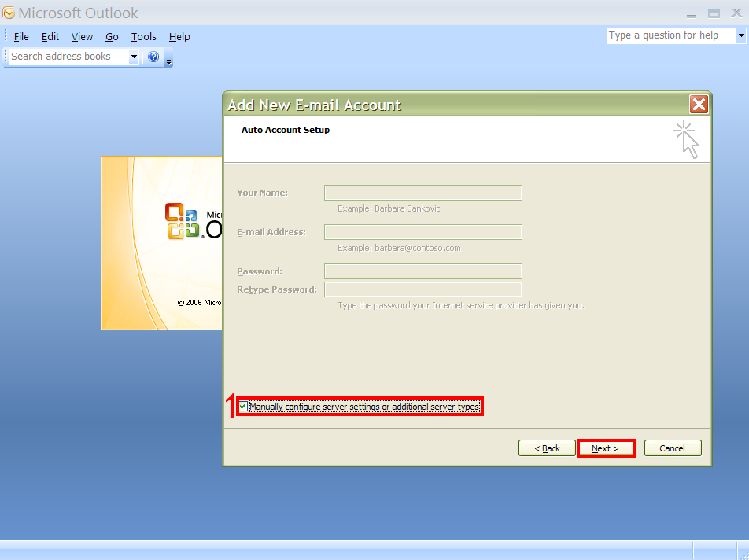The image size is (749, 560).
Task: Open Help with the blue question mark icon
Action: click(153, 57)
